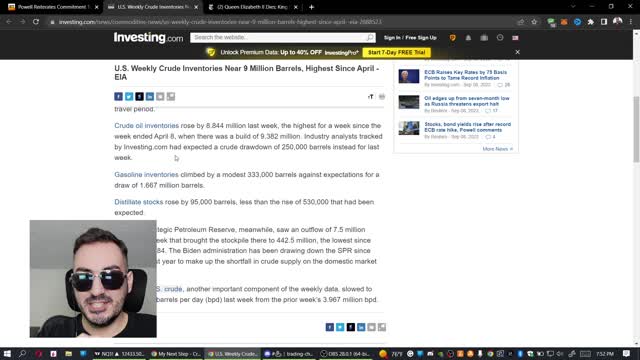Image resolution: width=640 pixels, height=360 pixels.
Task: Open the alerts bell icon
Action: pos(468,38)
